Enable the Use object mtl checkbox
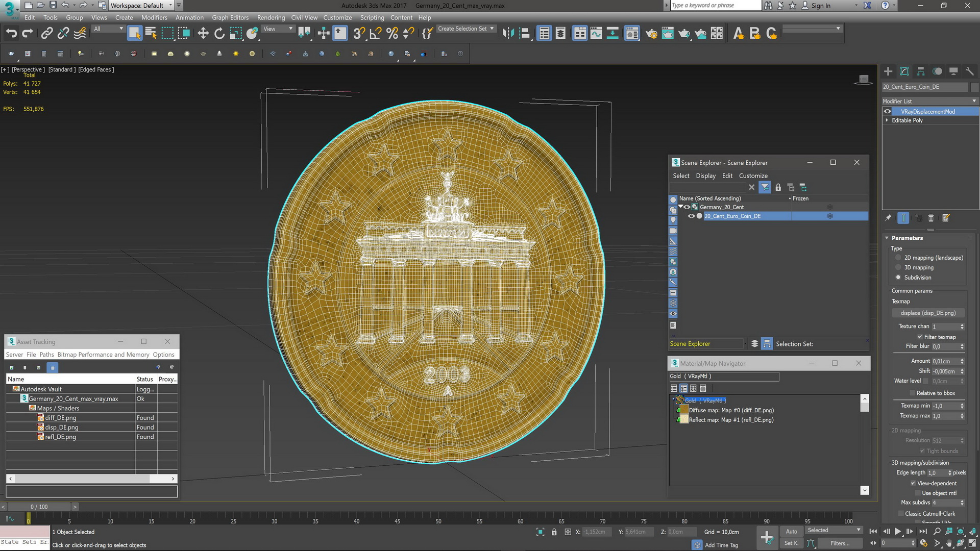This screenshot has height=551, width=980. pos(918,493)
